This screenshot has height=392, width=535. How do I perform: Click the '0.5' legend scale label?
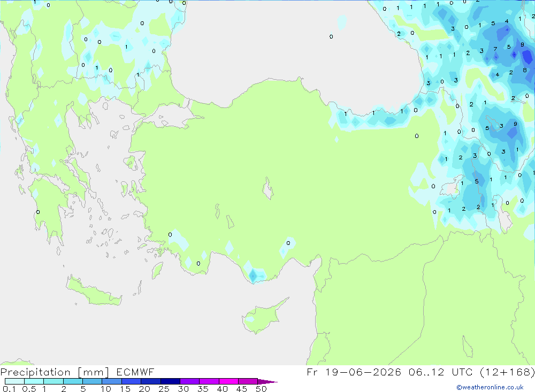pos(29,389)
